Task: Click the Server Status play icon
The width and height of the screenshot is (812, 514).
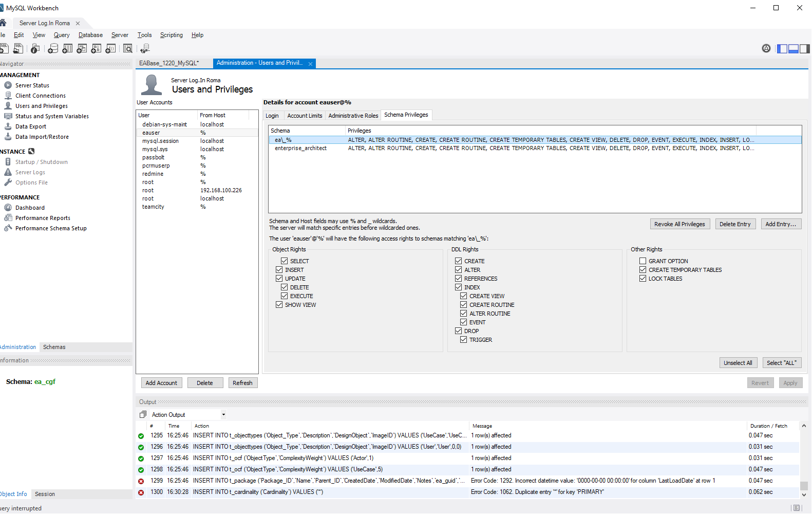Action: point(8,85)
